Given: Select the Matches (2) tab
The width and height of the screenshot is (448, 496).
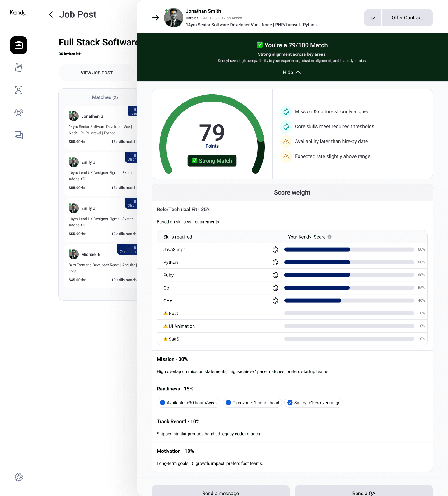Looking at the screenshot, I should point(105,97).
